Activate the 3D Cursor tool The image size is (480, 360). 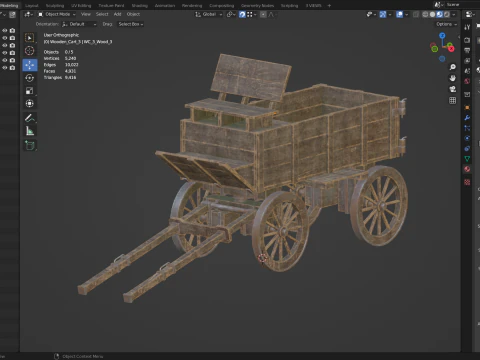(30, 51)
